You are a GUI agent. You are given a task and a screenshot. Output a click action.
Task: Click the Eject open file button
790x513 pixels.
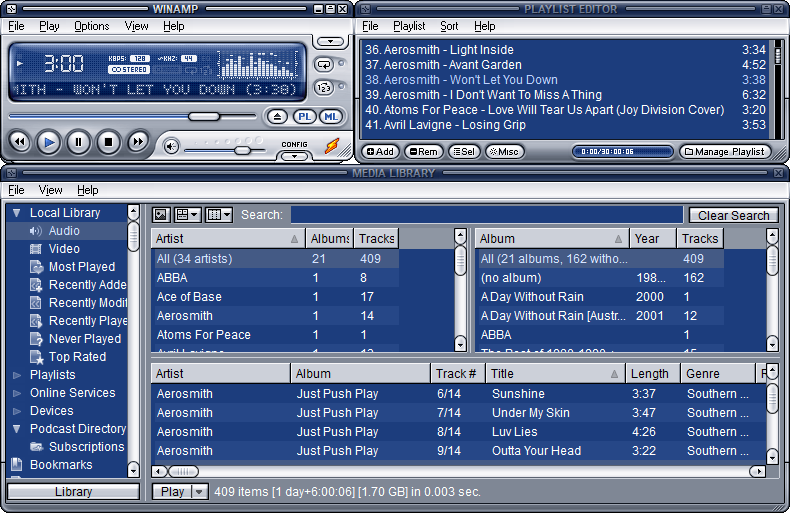point(277,117)
